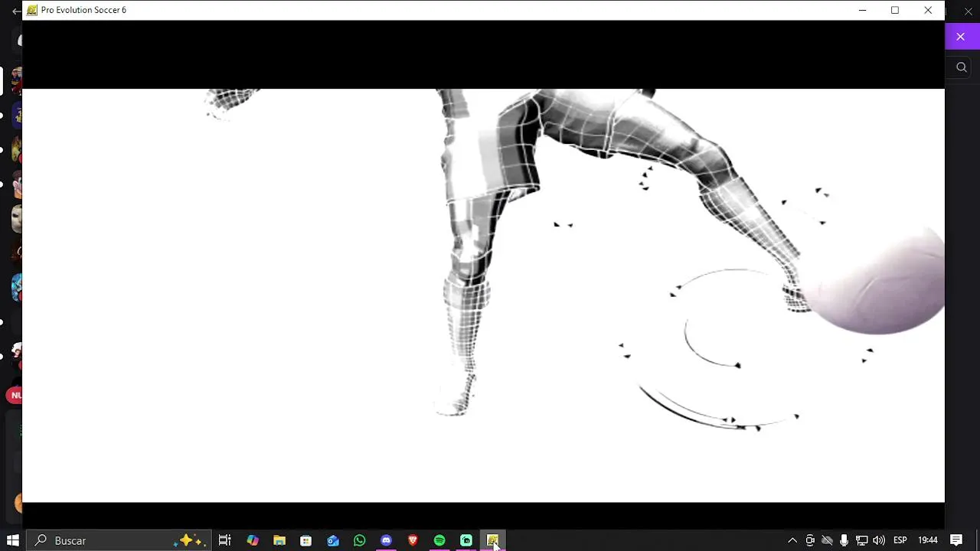Image resolution: width=980 pixels, height=551 pixels.
Task: Open Brave browser from the taskbar
Action: click(413, 540)
